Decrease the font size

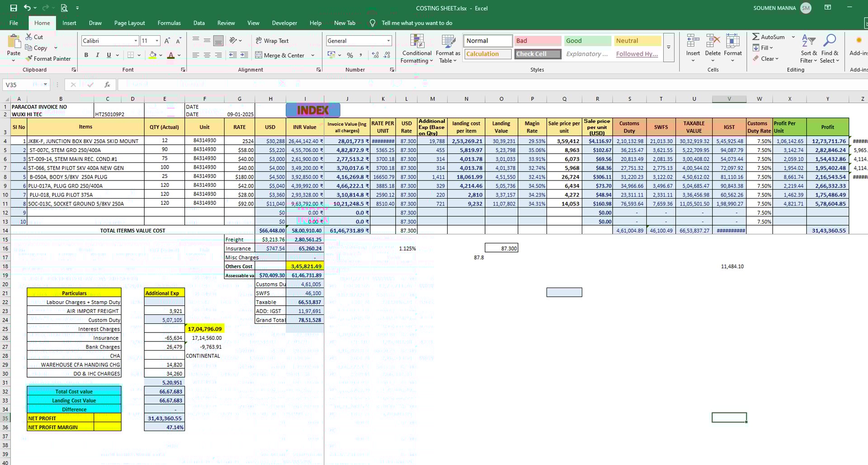click(178, 41)
